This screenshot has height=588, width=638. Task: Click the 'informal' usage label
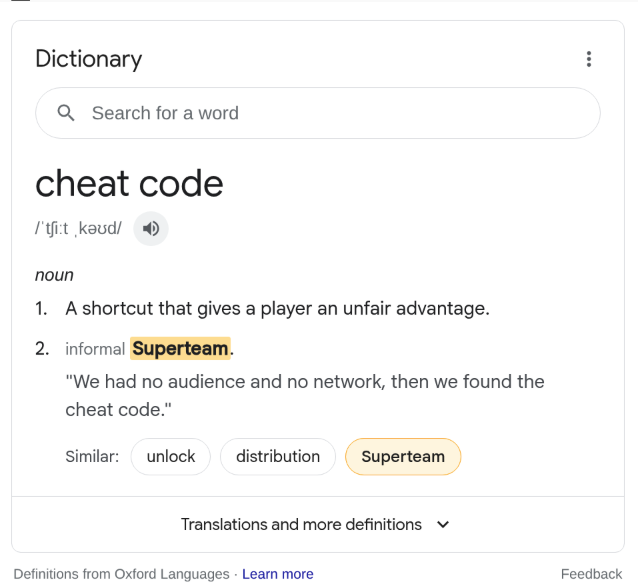click(95, 349)
